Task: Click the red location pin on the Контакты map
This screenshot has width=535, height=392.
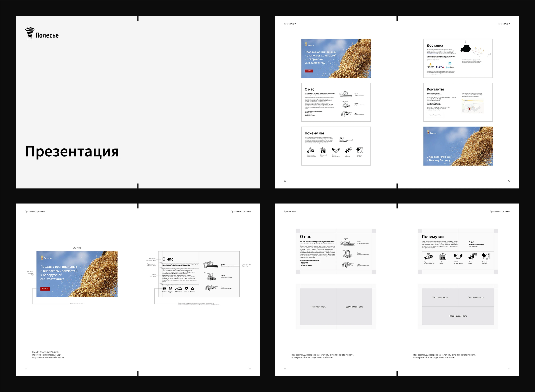Action: tap(470, 109)
